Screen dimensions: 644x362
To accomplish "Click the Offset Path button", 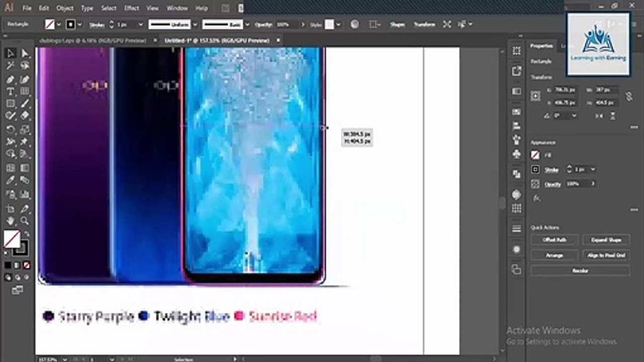I will 554,240.
